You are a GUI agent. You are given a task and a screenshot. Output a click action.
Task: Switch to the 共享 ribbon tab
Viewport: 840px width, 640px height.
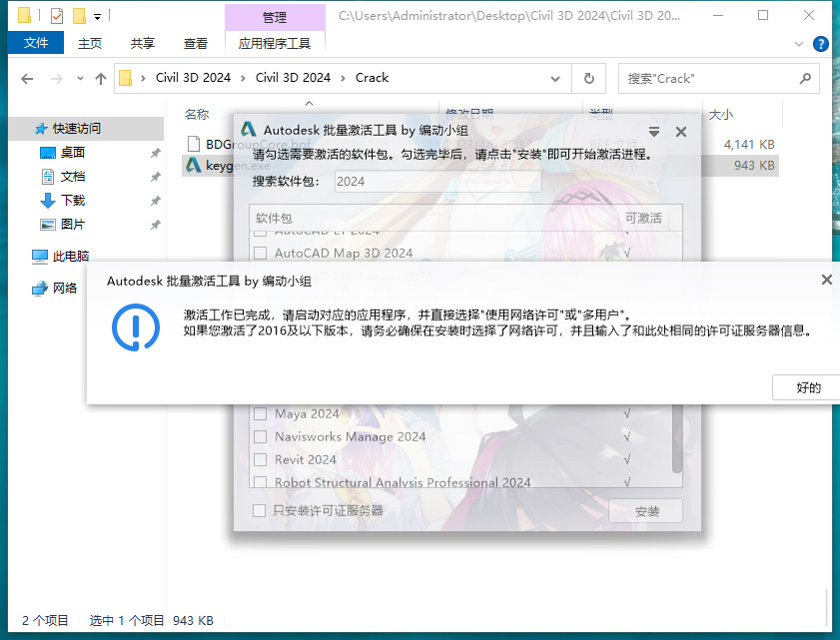(x=143, y=43)
